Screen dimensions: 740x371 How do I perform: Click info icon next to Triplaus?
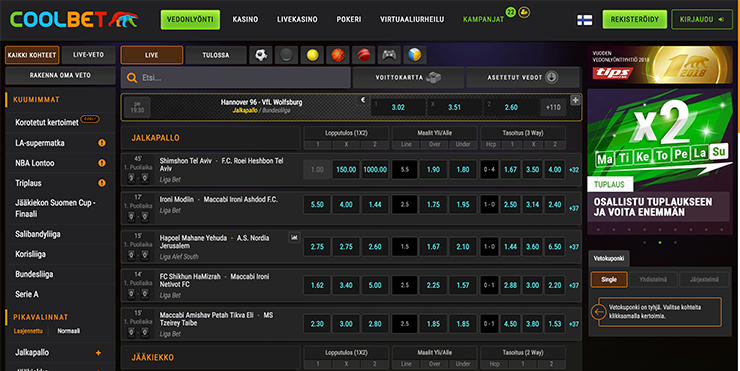point(101,183)
